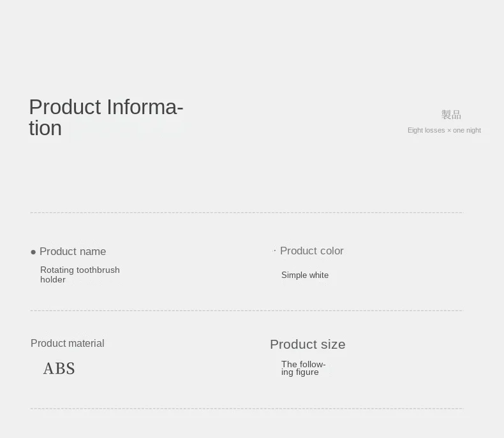
Task: Click the word Informa- in the title
Action: point(145,107)
